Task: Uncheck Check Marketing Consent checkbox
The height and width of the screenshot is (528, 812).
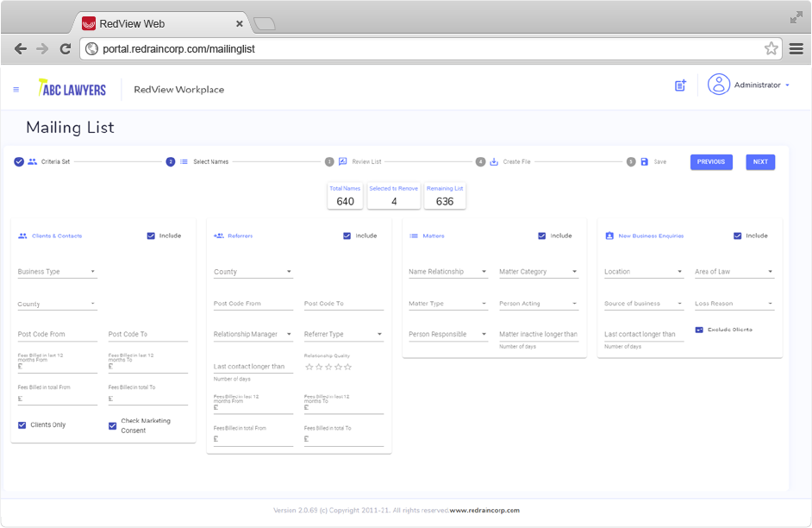Action: (x=112, y=426)
